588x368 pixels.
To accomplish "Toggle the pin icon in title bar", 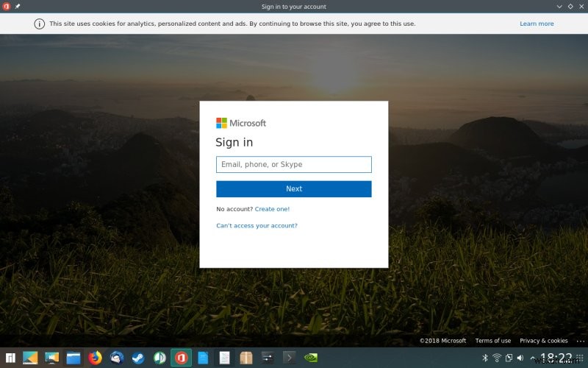I will point(18,7).
